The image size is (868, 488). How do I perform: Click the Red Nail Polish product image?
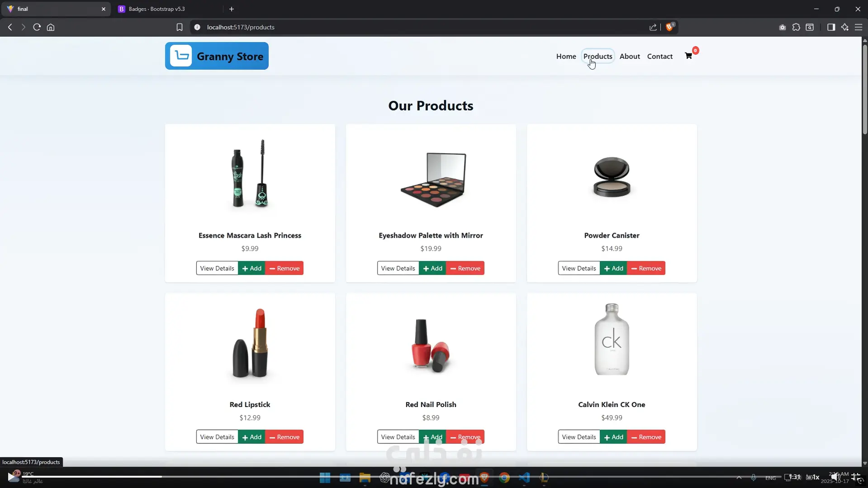(431, 346)
